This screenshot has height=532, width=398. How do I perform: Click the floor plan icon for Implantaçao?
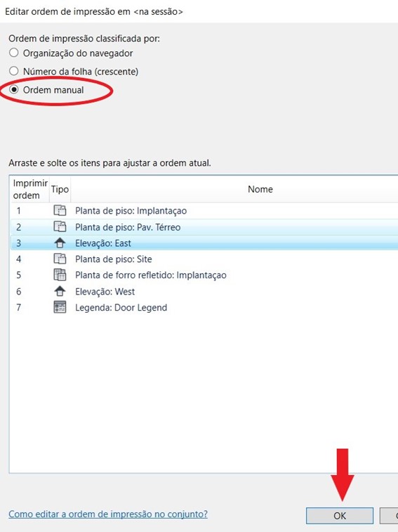(60, 211)
